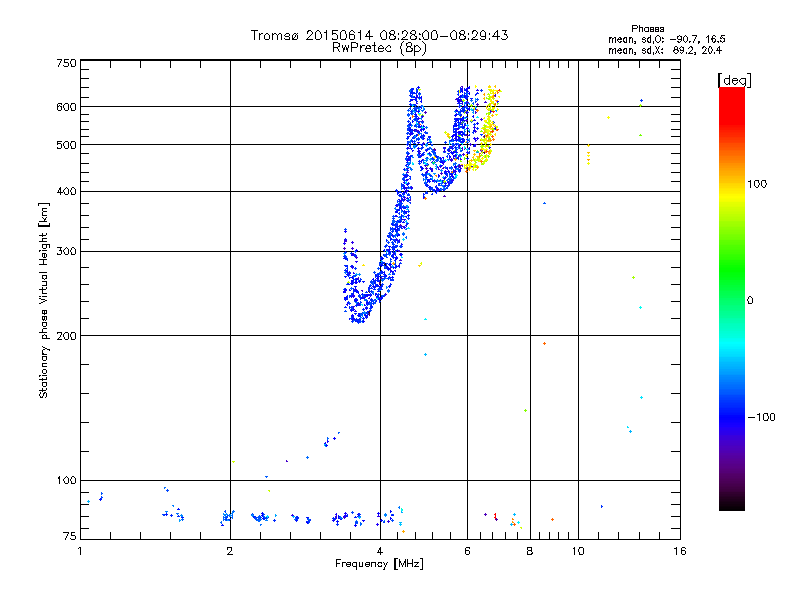This screenshot has width=800, height=600.
Task: Select the 'mean, sd,X: 89.2, 20.4' line
Action: pos(665,50)
